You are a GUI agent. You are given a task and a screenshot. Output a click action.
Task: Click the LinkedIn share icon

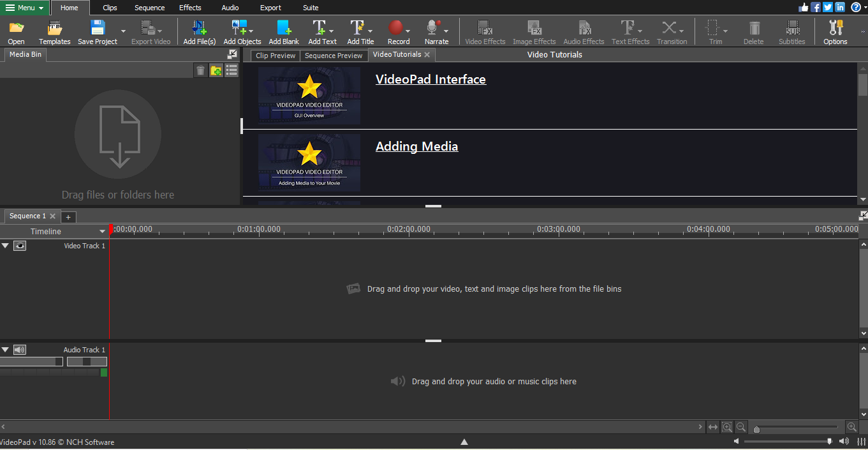pyautogui.click(x=840, y=7)
